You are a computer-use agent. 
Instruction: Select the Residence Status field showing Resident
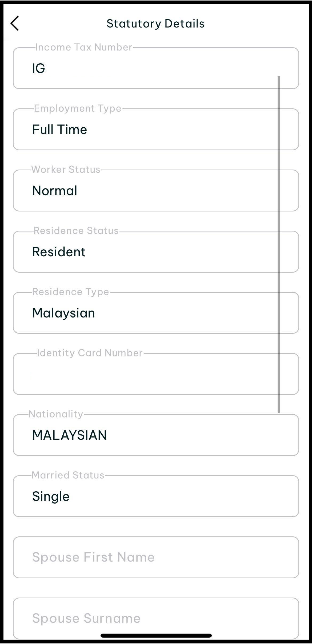click(x=156, y=252)
